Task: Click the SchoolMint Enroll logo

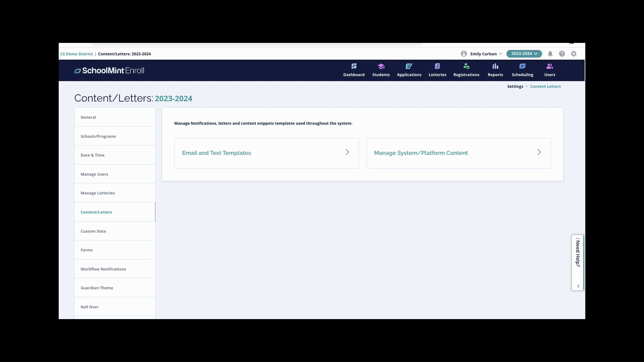Action: click(109, 70)
